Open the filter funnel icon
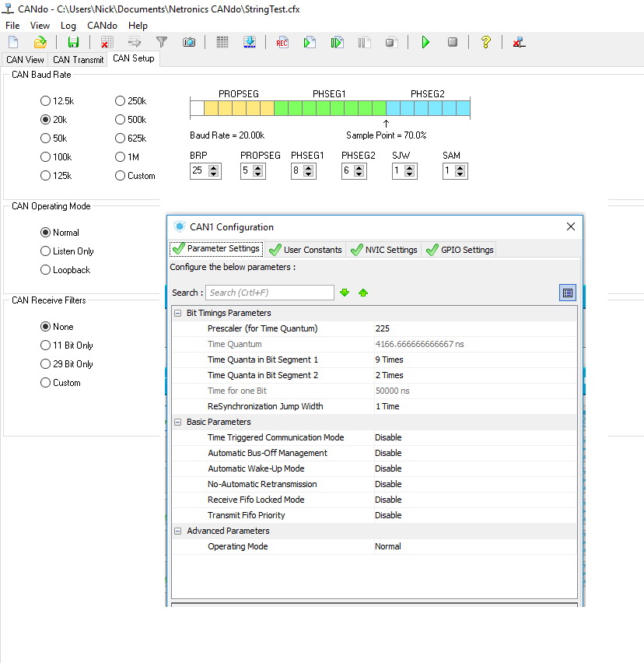 pyautogui.click(x=162, y=42)
